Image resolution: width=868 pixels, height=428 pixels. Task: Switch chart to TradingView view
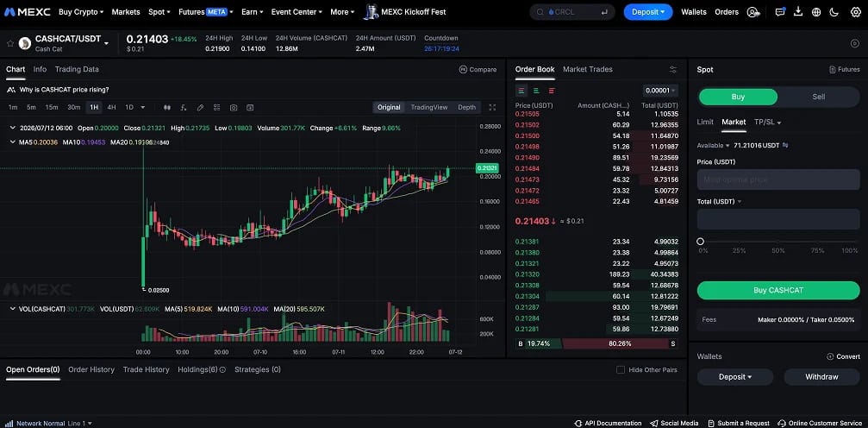coord(429,108)
